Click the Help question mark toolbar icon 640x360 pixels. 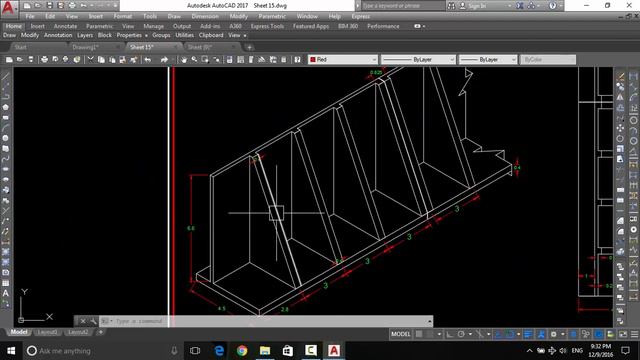[298, 60]
